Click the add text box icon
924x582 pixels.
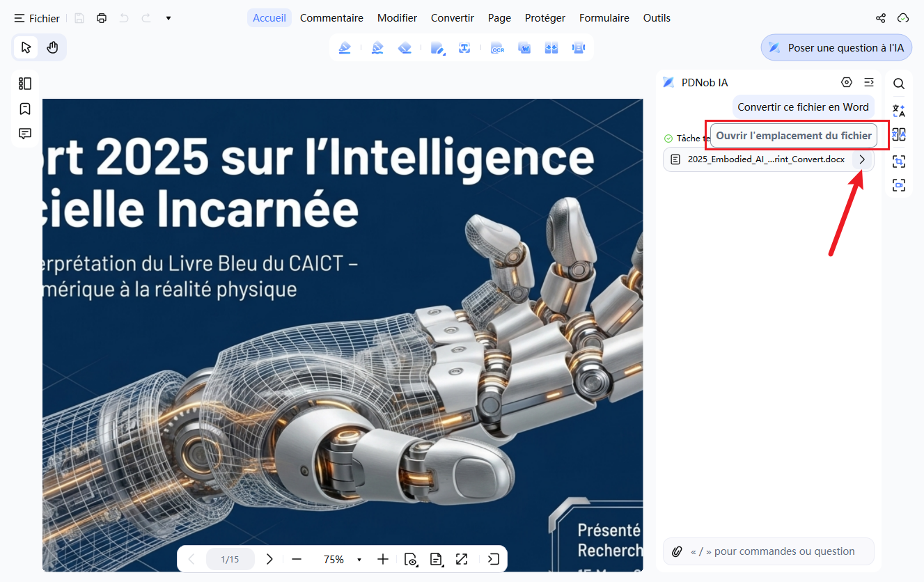[464, 47]
